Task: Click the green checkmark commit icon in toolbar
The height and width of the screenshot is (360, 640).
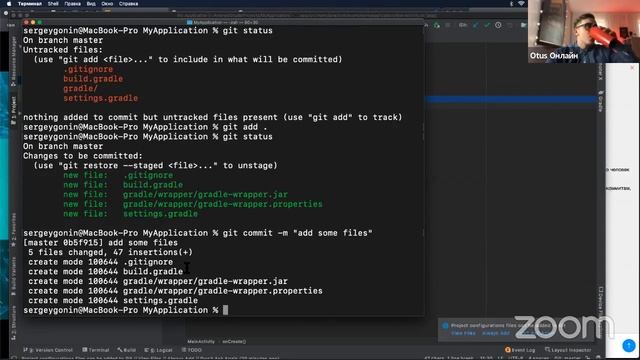Action: click(487, 25)
